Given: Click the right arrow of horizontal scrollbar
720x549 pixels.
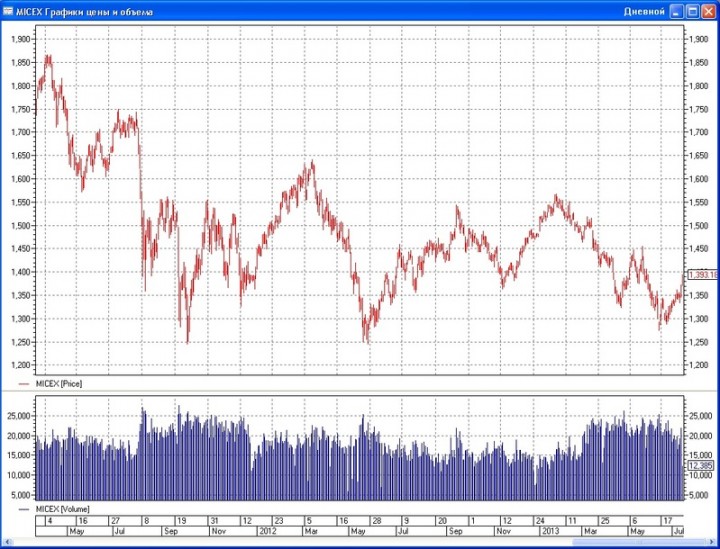Looking at the screenshot, I should pyautogui.click(x=713, y=543).
